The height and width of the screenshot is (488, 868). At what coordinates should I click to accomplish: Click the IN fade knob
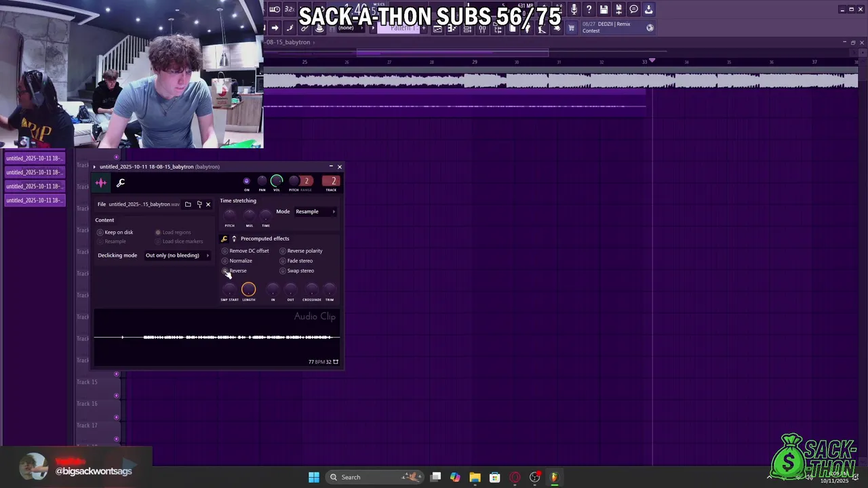(273, 290)
